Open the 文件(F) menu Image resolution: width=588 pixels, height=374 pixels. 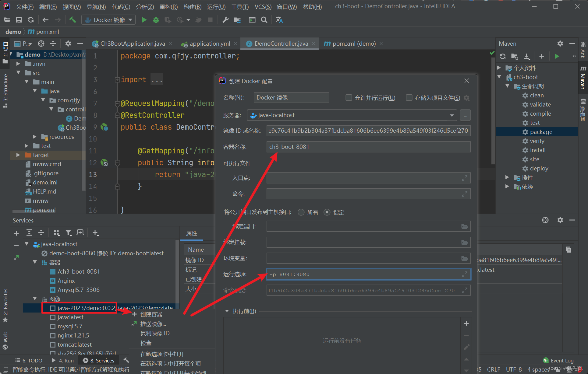(x=25, y=7)
